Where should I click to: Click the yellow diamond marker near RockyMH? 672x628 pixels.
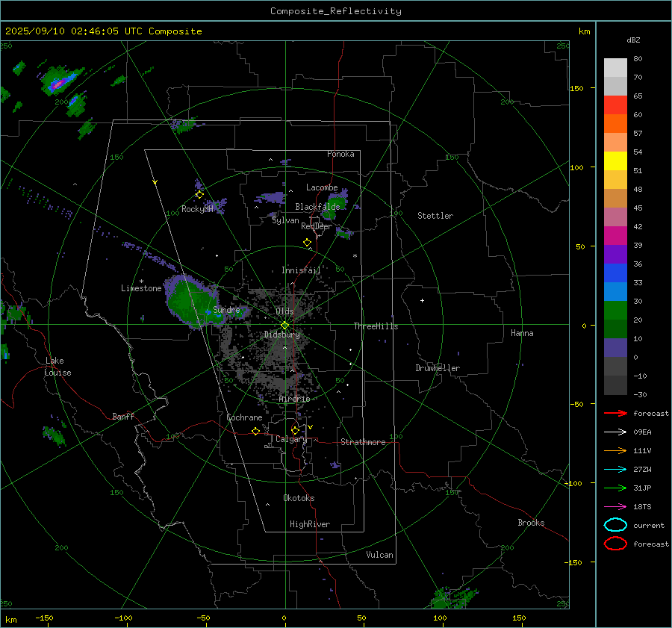click(199, 195)
